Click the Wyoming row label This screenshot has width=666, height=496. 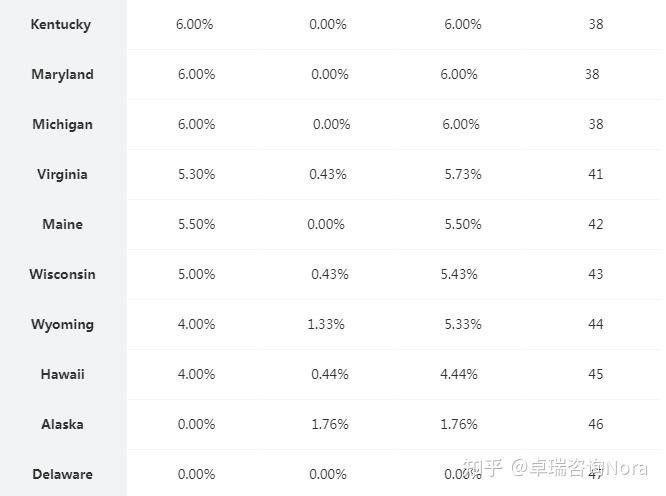click(62, 324)
